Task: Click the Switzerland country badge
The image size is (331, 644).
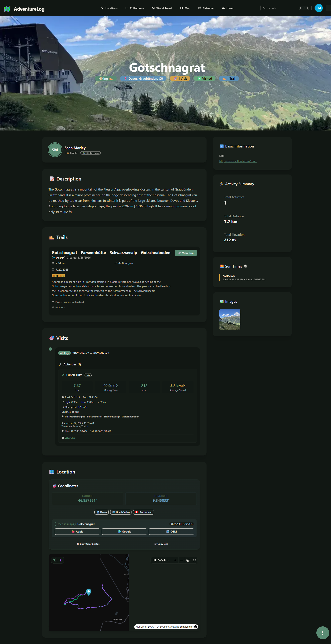Action: coord(143,512)
